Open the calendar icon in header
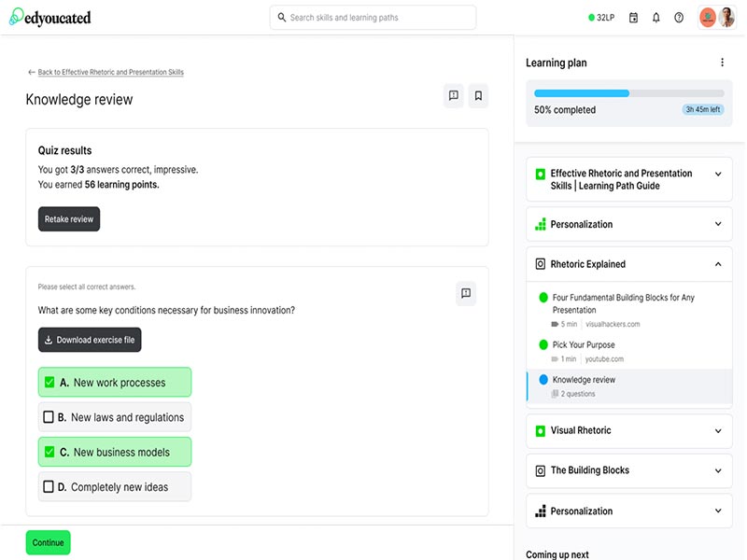 pos(634,18)
